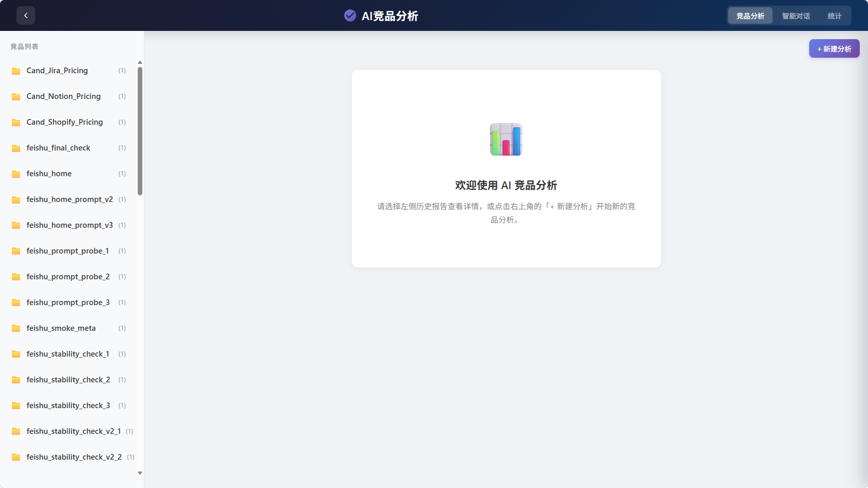Click the purple checkmark logo icon
The height and width of the screenshot is (488, 868).
tap(350, 15)
